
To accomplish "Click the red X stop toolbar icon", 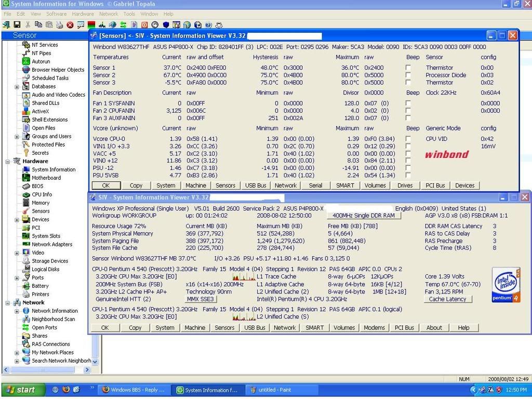I will pyautogui.click(x=70, y=25).
